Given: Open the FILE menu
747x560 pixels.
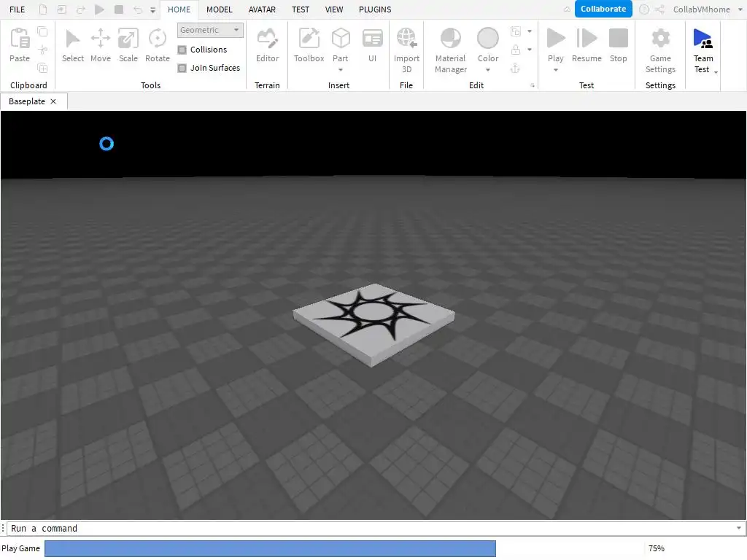Looking at the screenshot, I should (x=18, y=9).
